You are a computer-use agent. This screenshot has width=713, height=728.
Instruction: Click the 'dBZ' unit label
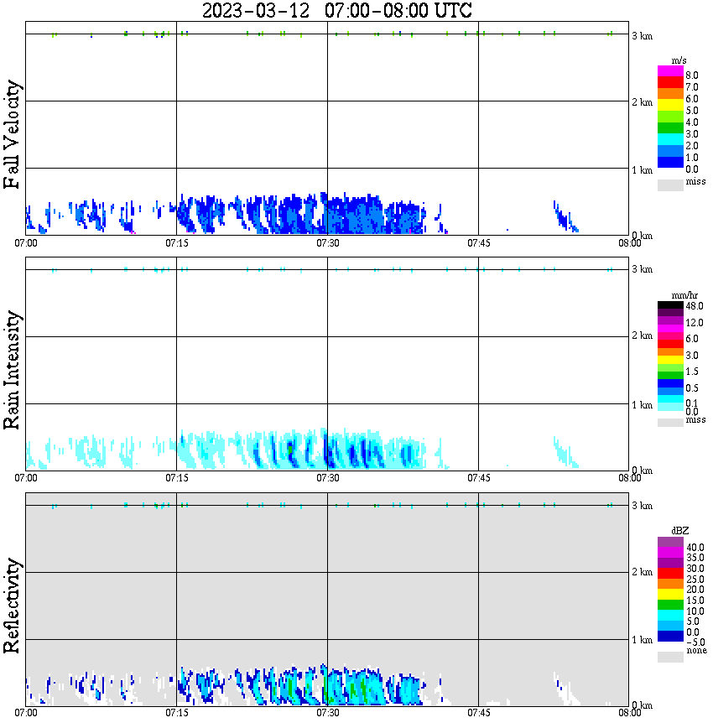pyautogui.click(x=679, y=531)
